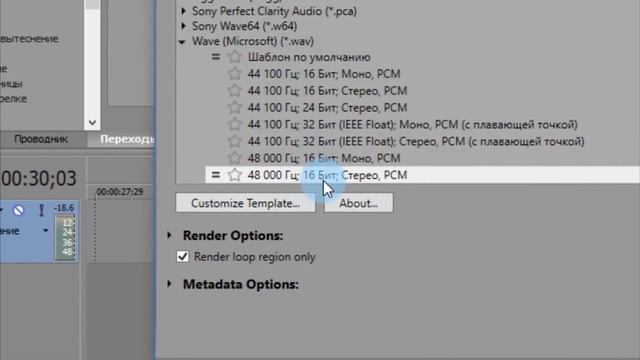The width and height of the screenshot is (640, 360).
Task: Click the About... button
Action: 358,203
